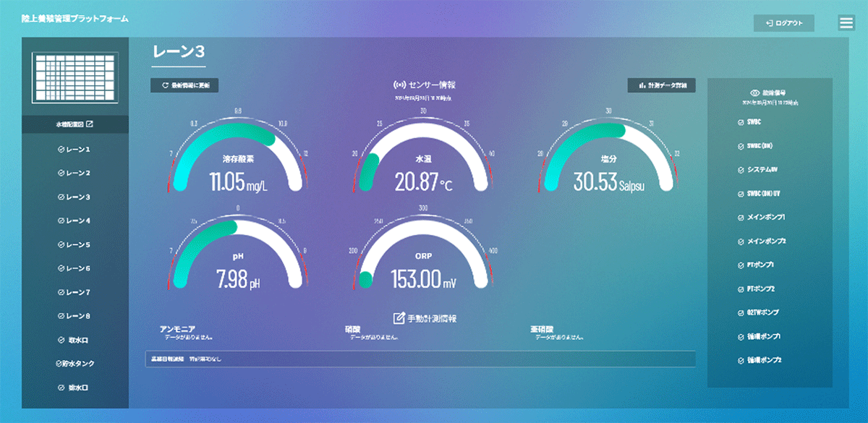Click the 循環ポンプ1 status check icon
The width and height of the screenshot is (868, 423).
pos(741,336)
